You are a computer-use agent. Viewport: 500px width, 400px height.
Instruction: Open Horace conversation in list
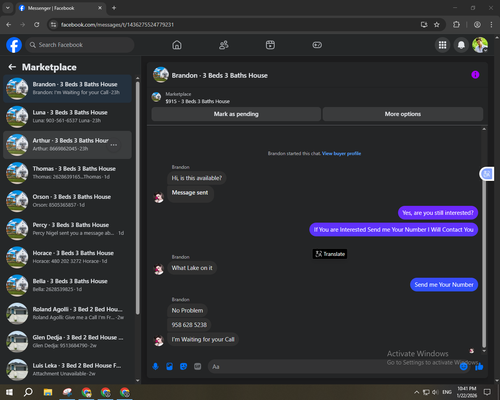pos(68,257)
